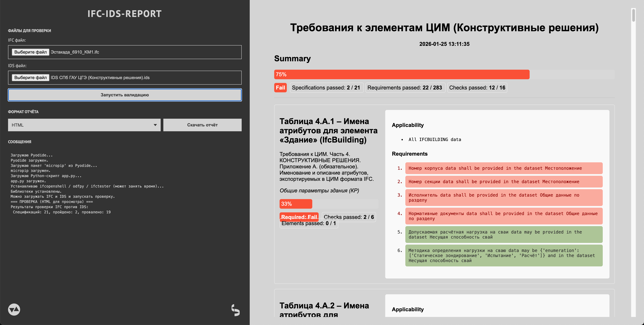The width and height of the screenshot is (644, 325).
Task: Click the triangle logo icon bottom-left
Action: (14, 310)
